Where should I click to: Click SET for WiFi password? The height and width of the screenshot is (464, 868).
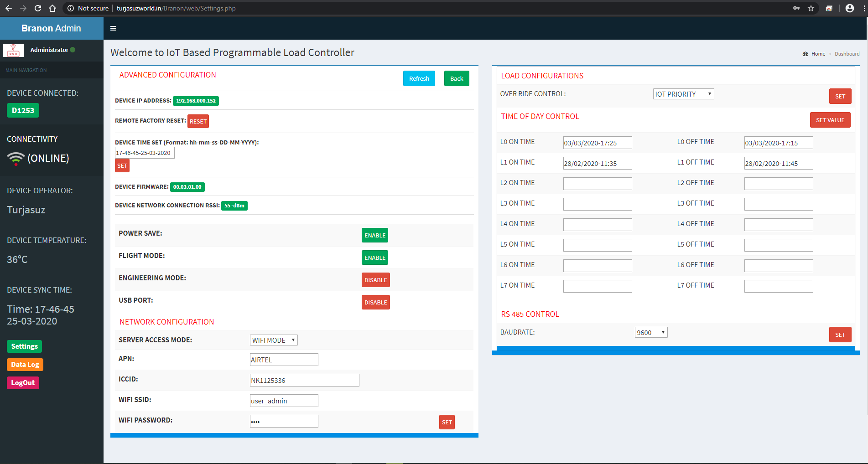(x=447, y=422)
